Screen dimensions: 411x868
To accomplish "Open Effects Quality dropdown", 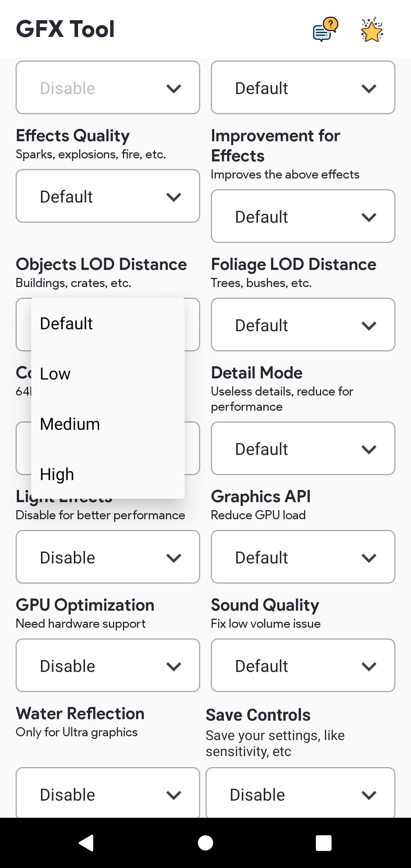I will pos(108,196).
